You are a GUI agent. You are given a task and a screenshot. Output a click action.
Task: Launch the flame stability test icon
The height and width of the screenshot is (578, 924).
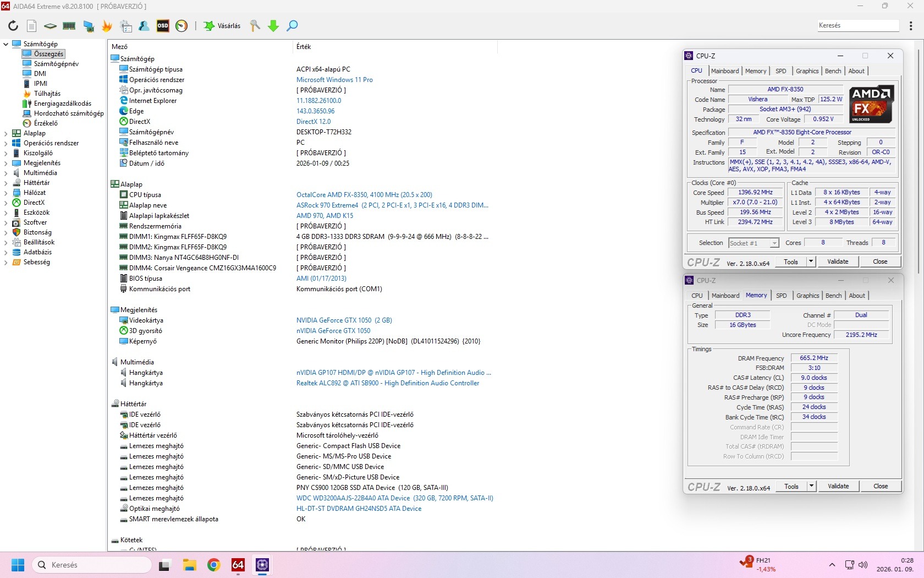(x=107, y=26)
